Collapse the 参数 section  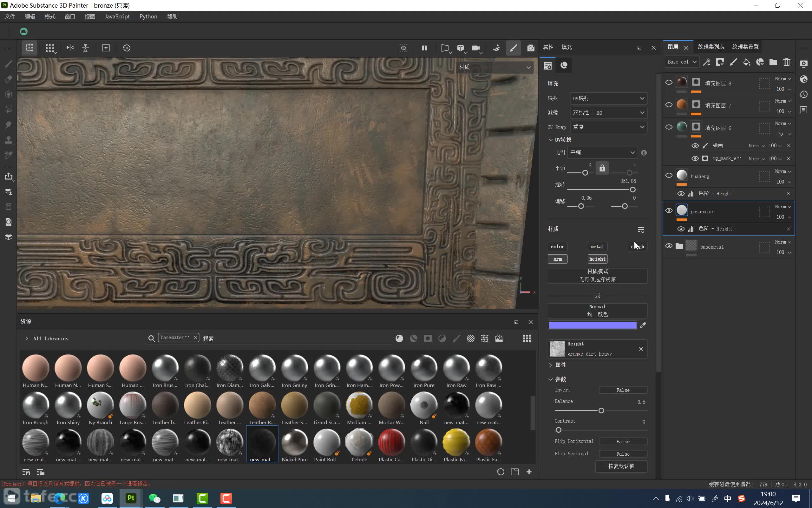coord(550,379)
